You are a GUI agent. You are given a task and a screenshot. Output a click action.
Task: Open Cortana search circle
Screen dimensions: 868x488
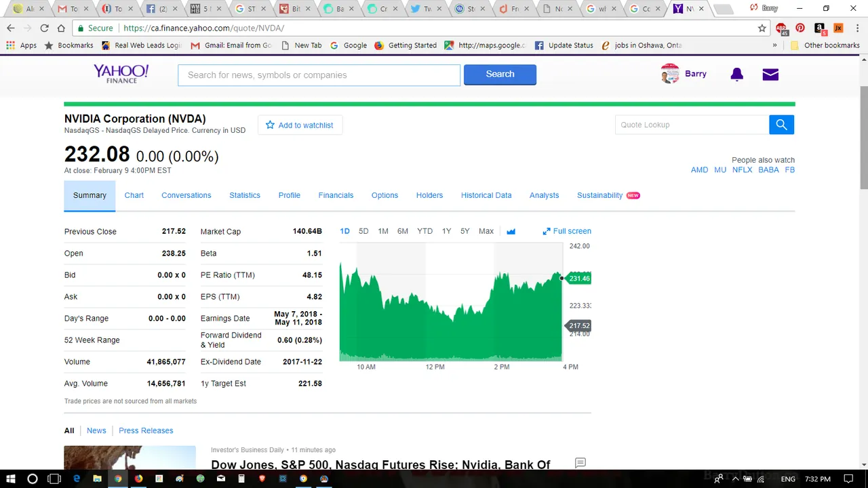pos(32,479)
